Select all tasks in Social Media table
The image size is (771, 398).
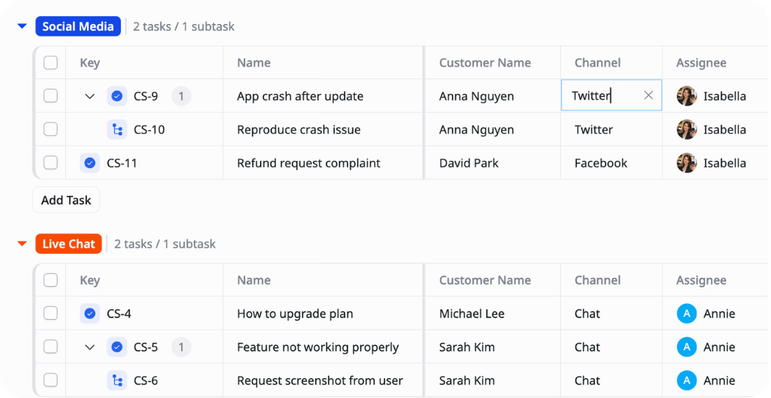(x=51, y=62)
